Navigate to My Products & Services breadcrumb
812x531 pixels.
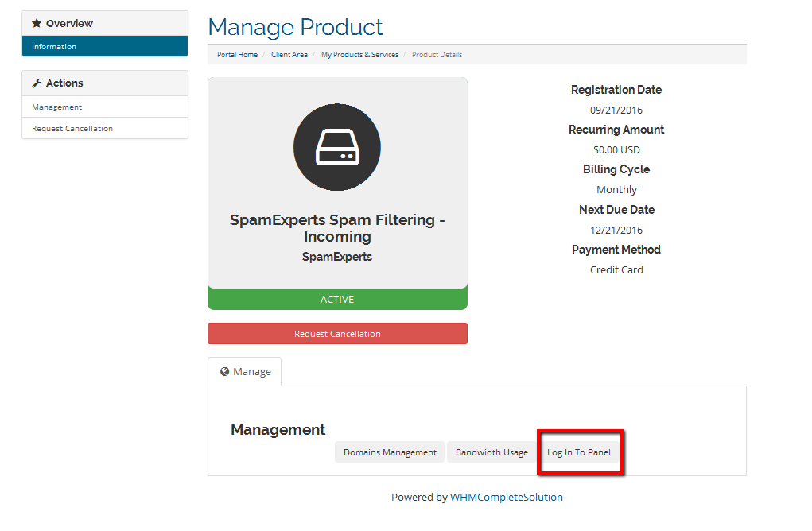(x=360, y=54)
